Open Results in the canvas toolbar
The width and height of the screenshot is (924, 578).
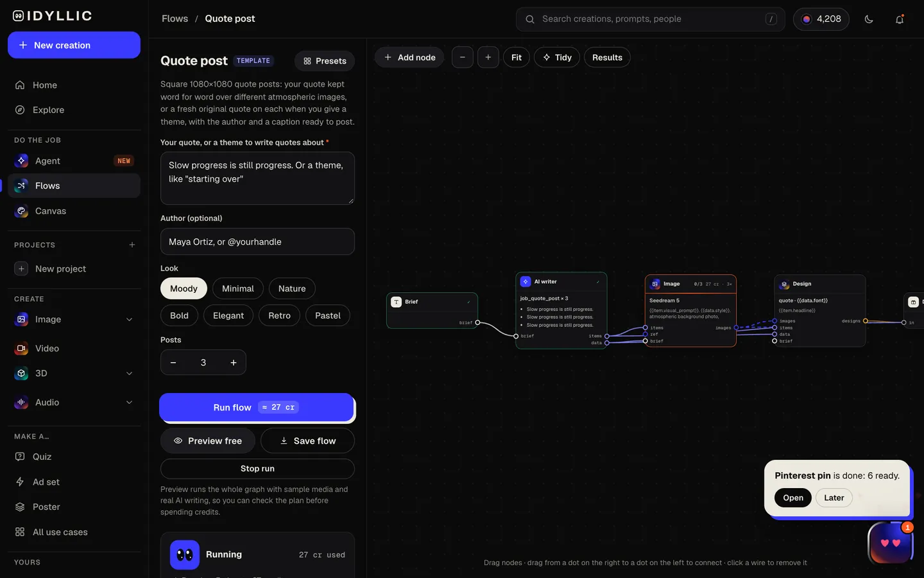pos(607,57)
